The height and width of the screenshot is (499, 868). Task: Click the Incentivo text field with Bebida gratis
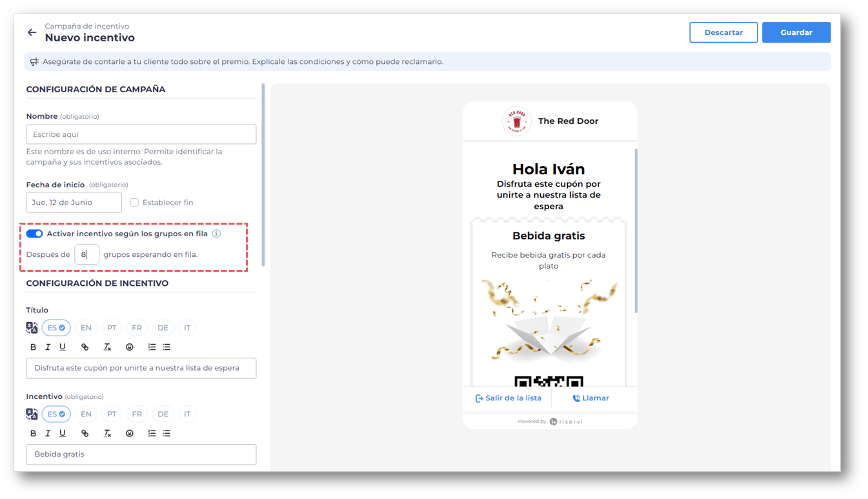(x=141, y=454)
